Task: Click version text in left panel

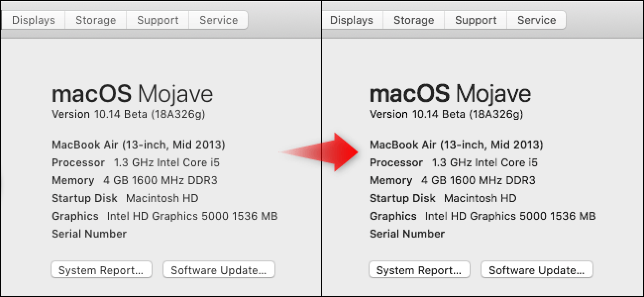Action: pyautogui.click(x=128, y=114)
